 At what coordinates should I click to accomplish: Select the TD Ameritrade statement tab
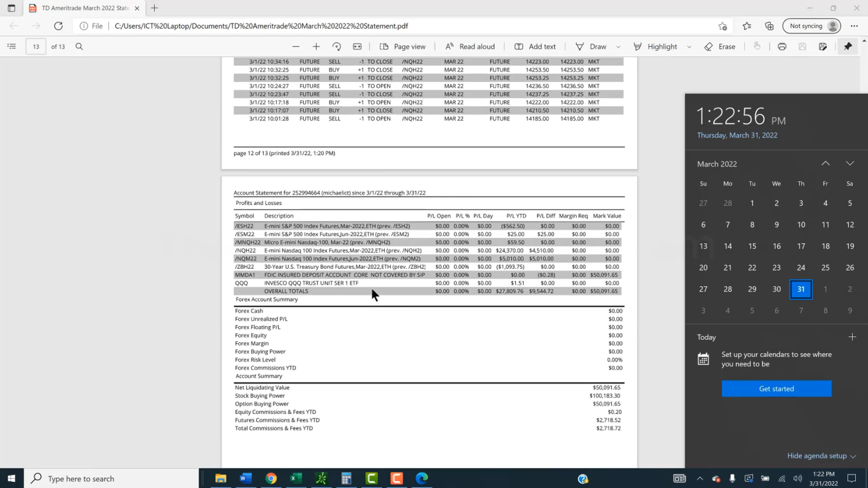click(x=85, y=8)
